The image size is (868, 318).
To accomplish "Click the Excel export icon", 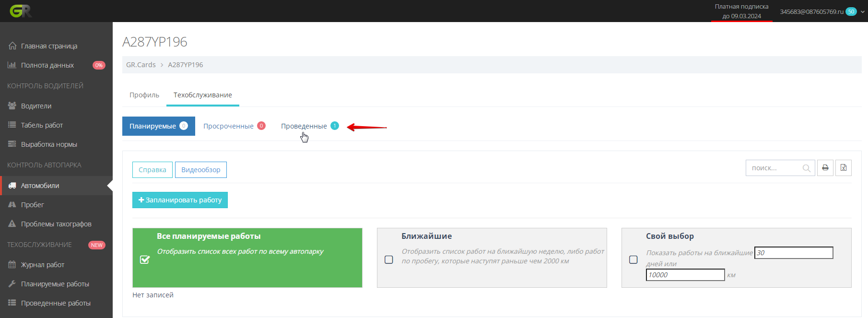I will [843, 168].
